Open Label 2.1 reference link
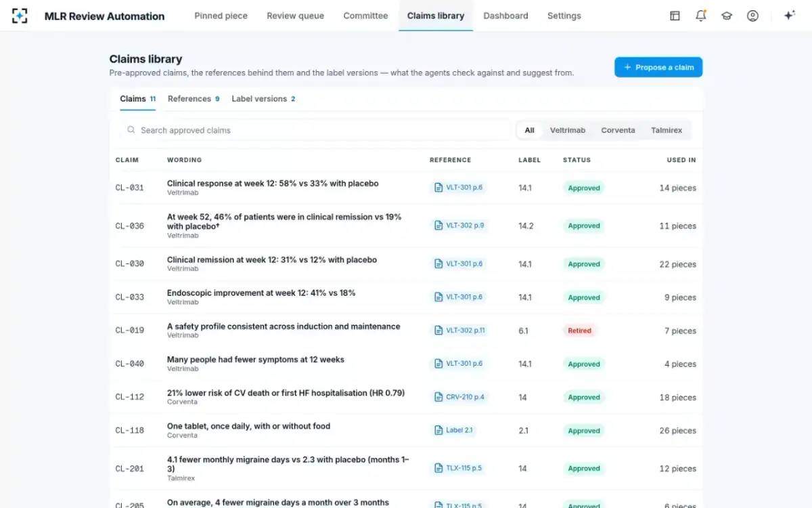The width and height of the screenshot is (812, 508). click(x=453, y=430)
